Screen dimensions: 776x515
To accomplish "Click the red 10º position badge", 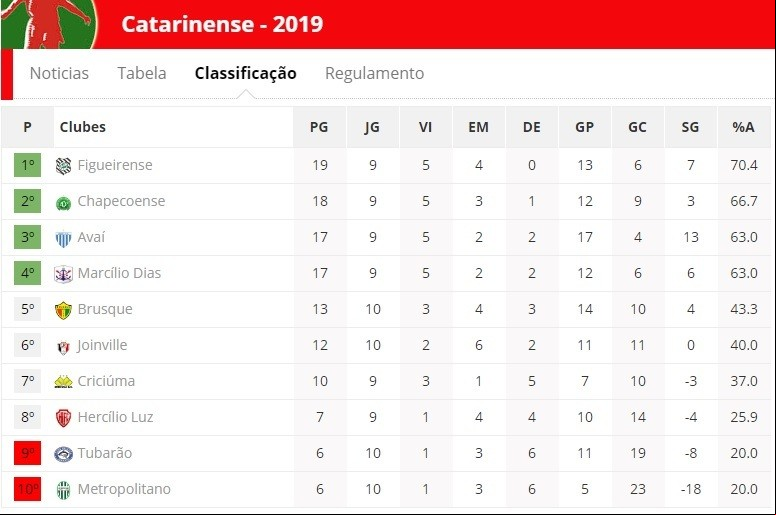I will (28, 489).
